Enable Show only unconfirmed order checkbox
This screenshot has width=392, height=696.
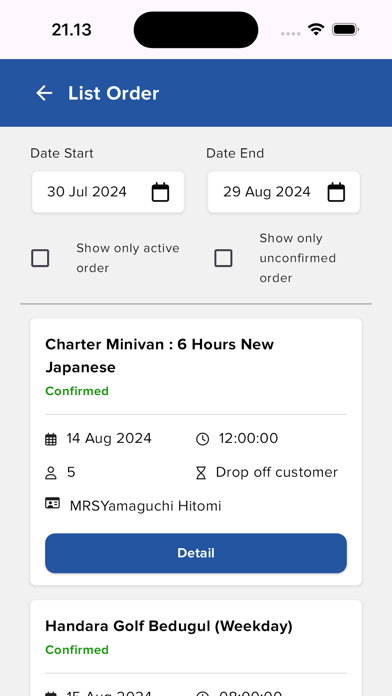click(x=223, y=258)
